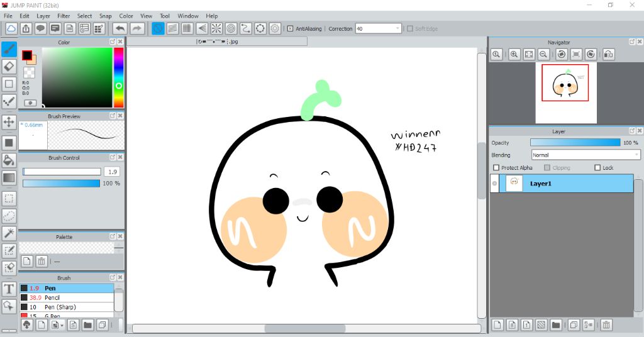Click the export/share icon in toolbar
This screenshot has height=337, width=644.
(26, 28)
